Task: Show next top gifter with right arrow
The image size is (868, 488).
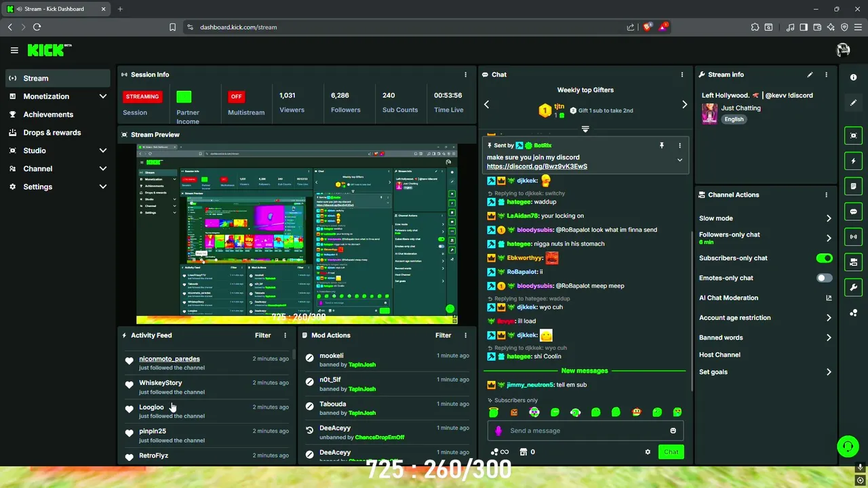Action: [684, 104]
